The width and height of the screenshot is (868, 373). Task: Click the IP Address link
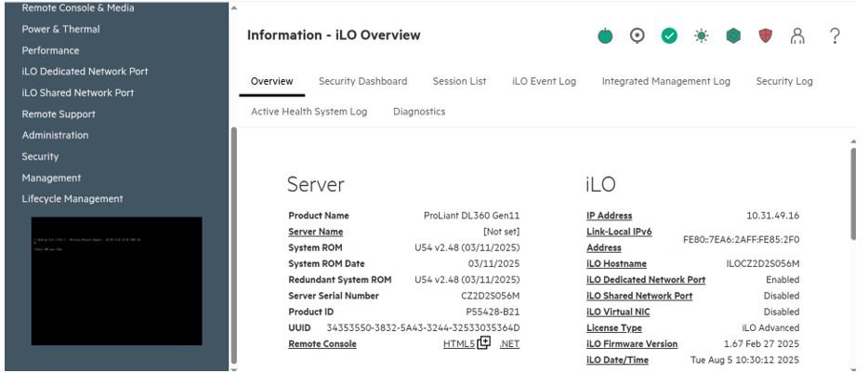coord(609,216)
